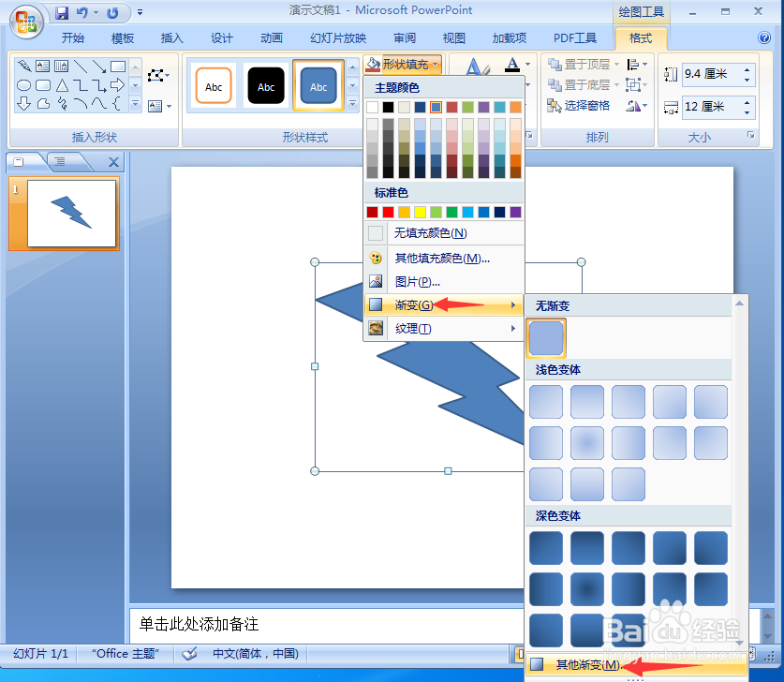
Task: Click the Office button logo
Action: [x=26, y=22]
